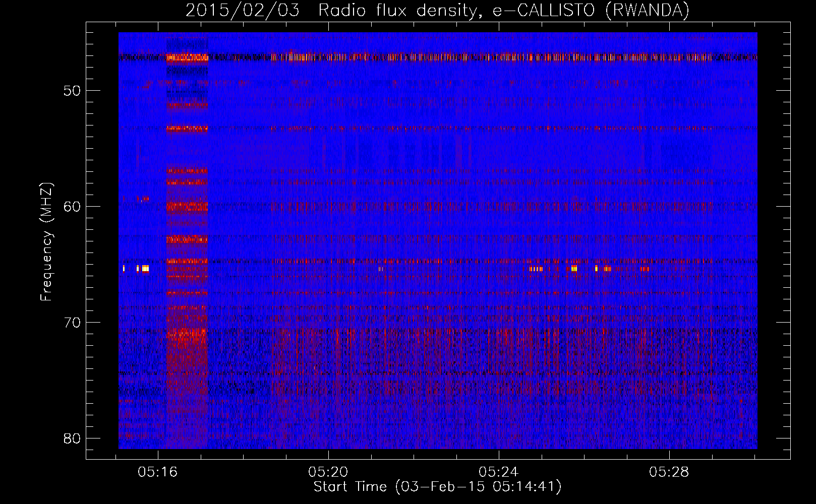816x504 pixels.
Task: Click the 'Frequency (MHZ)' axis label
Action: coord(46,242)
